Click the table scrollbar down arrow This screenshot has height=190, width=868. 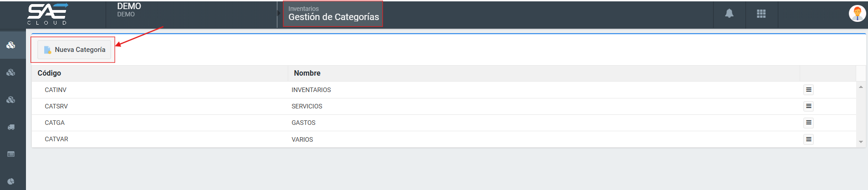tap(861, 142)
